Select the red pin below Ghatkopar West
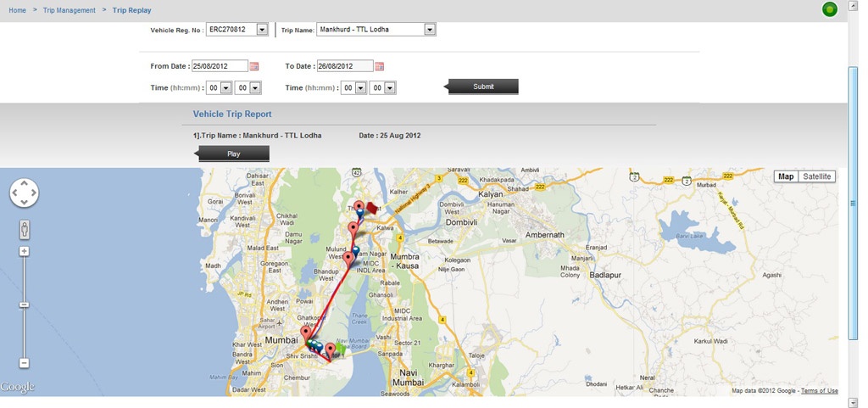 coord(305,333)
